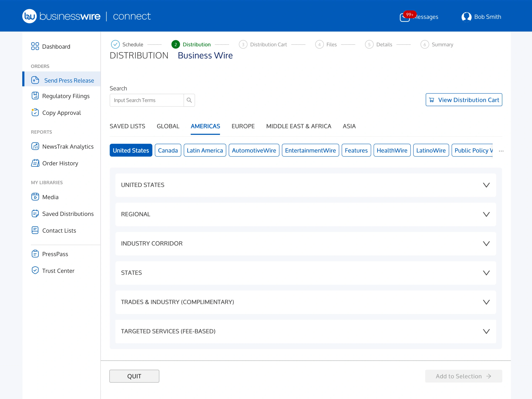Expand the REGIONAL section
The width and height of the screenshot is (532, 399).
click(x=305, y=214)
